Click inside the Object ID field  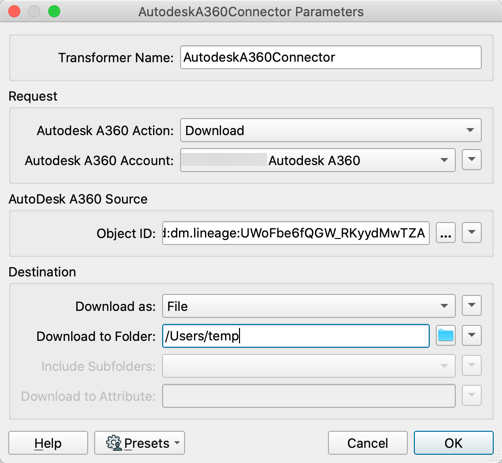(x=296, y=233)
